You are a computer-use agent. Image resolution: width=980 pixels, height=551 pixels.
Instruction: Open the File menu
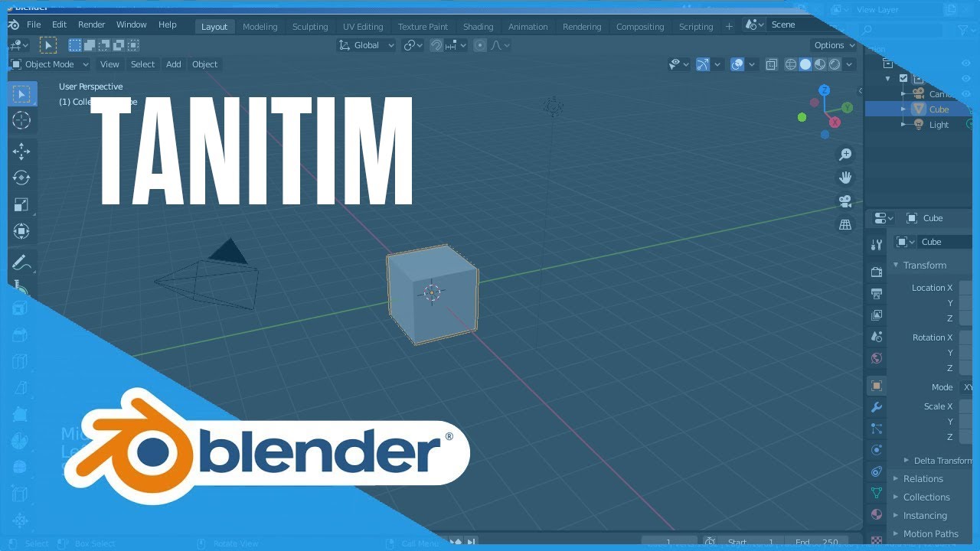tap(34, 24)
